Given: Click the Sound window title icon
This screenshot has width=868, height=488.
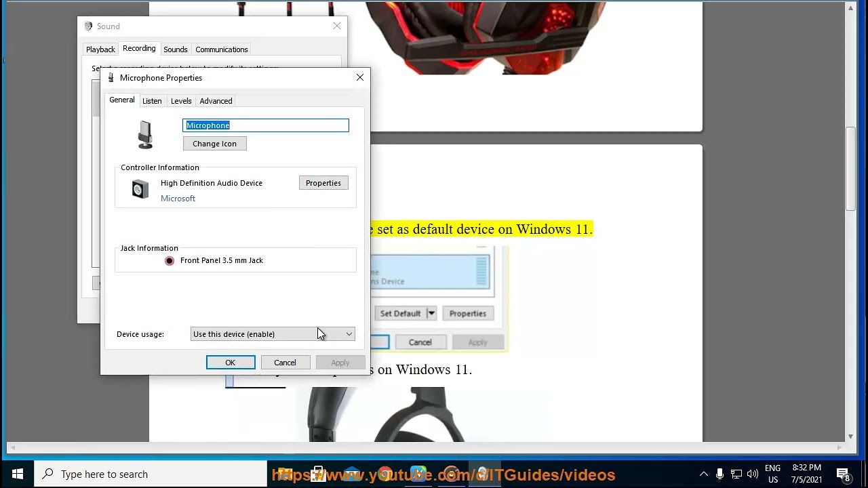Looking at the screenshot, I should click(x=88, y=26).
